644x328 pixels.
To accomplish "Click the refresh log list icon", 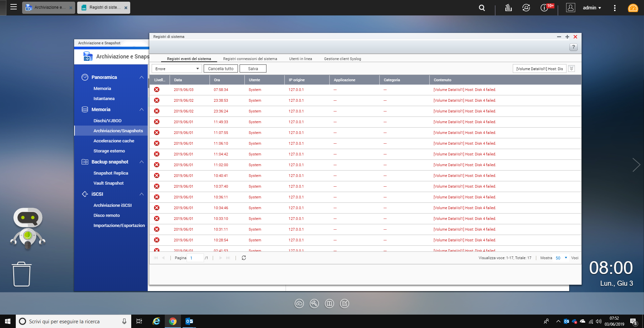I will tap(244, 258).
